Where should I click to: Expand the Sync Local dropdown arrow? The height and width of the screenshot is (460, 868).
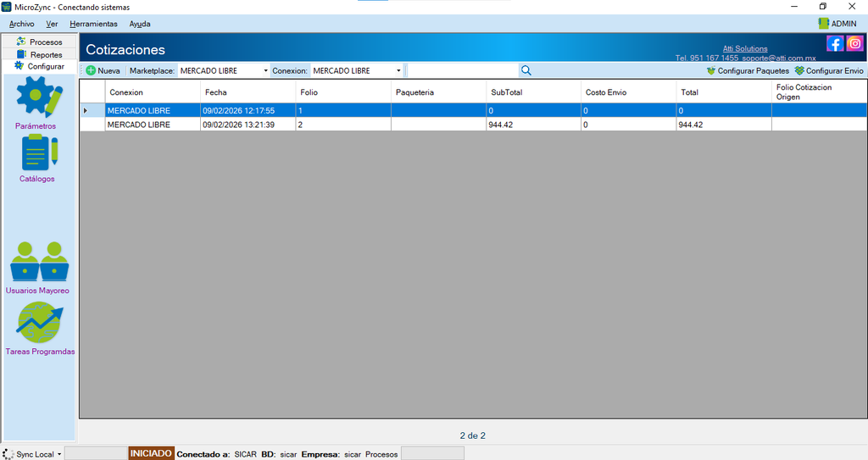pos(59,454)
